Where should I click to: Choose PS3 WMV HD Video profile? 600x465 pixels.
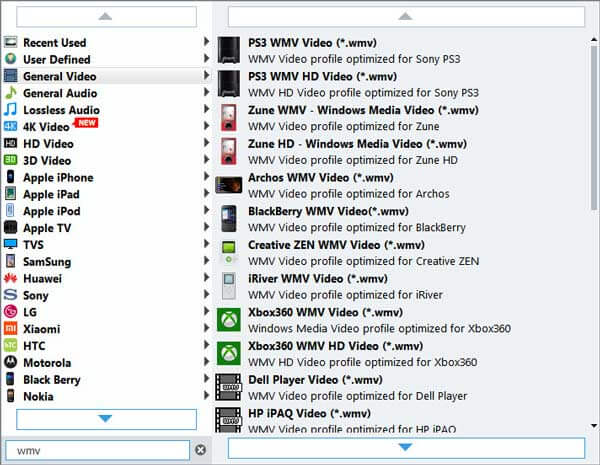pos(401,84)
